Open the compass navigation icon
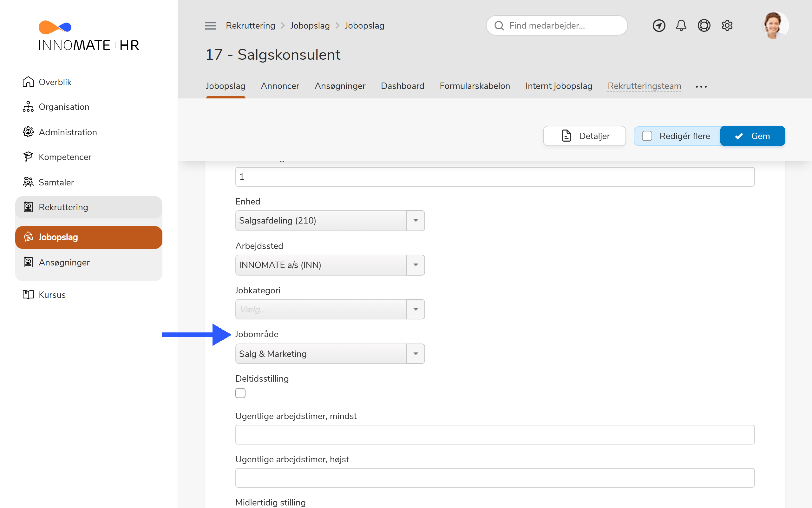Image resolution: width=812 pixels, height=508 pixels. pyautogui.click(x=659, y=25)
